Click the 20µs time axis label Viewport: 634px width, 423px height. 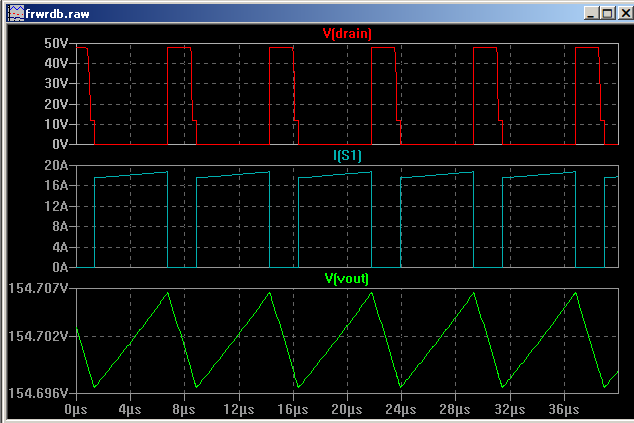pyautogui.click(x=347, y=409)
